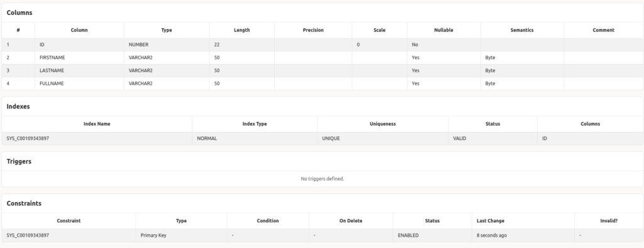
Task: Select the LASTNAME column row
Action: [x=323, y=70]
